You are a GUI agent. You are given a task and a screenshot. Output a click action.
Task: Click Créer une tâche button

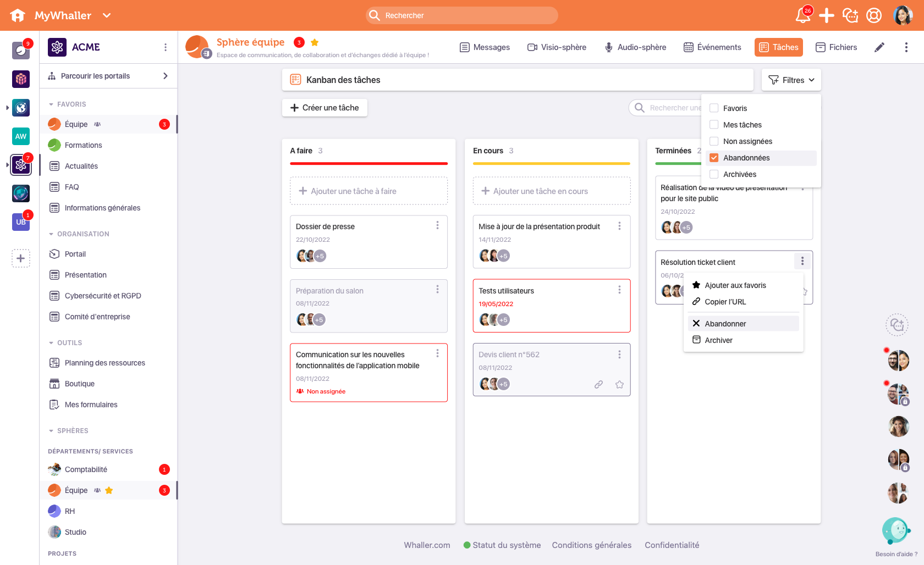[324, 108]
